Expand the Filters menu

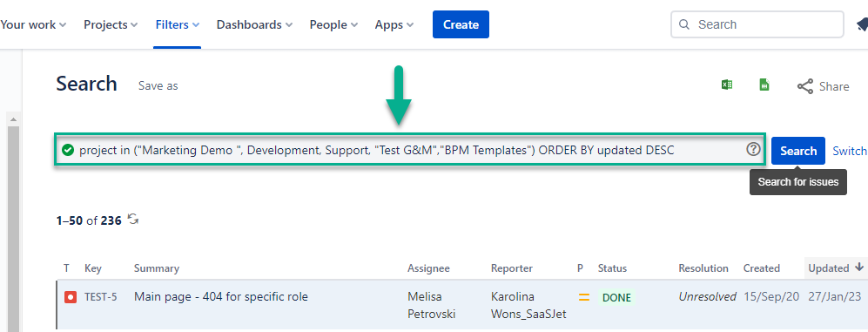(177, 25)
